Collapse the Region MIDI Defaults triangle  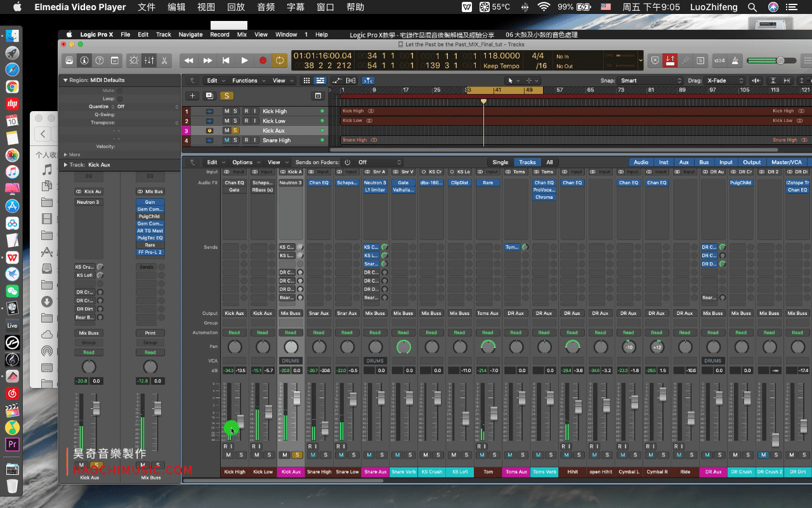[x=65, y=80]
